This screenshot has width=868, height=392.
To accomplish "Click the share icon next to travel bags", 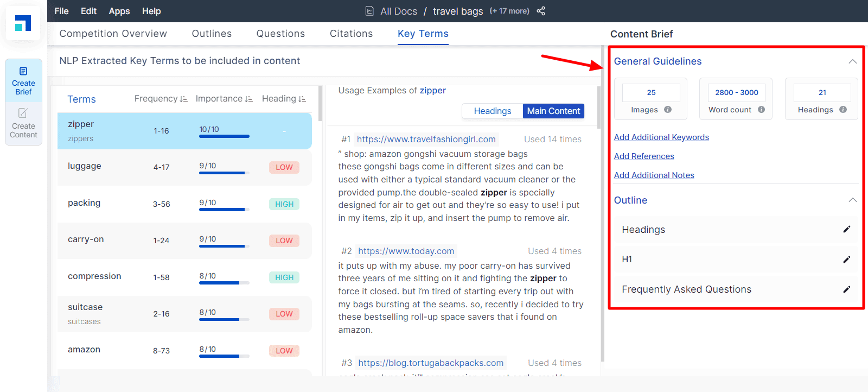I will (541, 11).
